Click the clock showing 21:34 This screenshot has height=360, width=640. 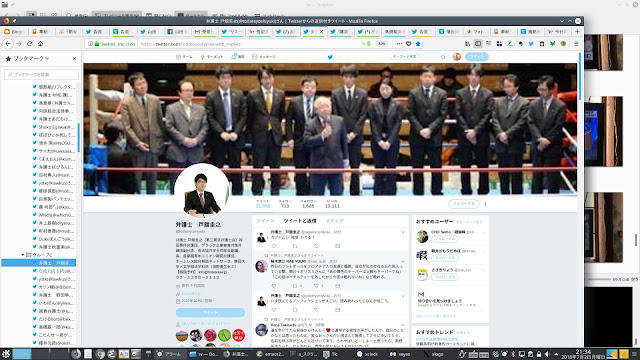tap(583, 354)
